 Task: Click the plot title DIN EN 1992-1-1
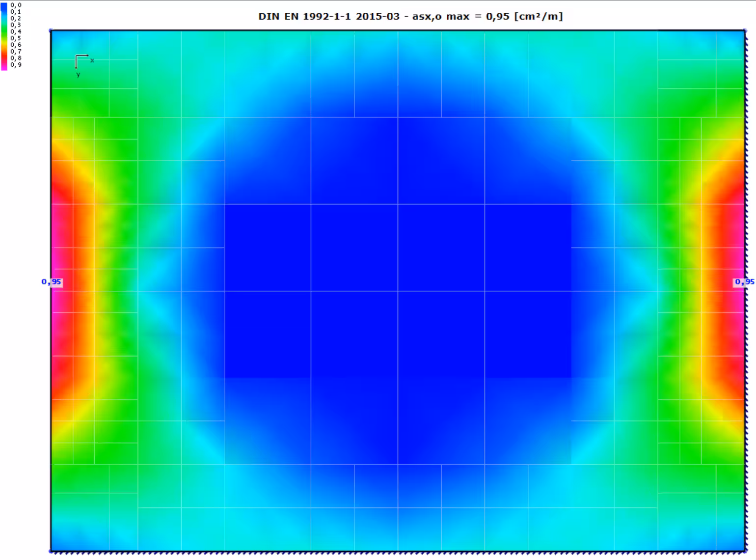pyautogui.click(x=410, y=16)
